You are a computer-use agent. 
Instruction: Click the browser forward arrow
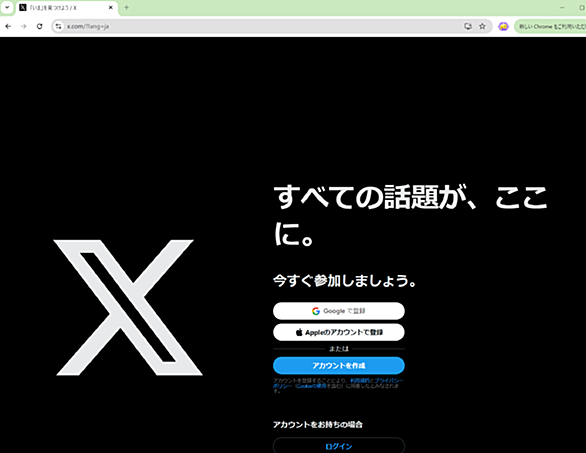[x=24, y=27]
